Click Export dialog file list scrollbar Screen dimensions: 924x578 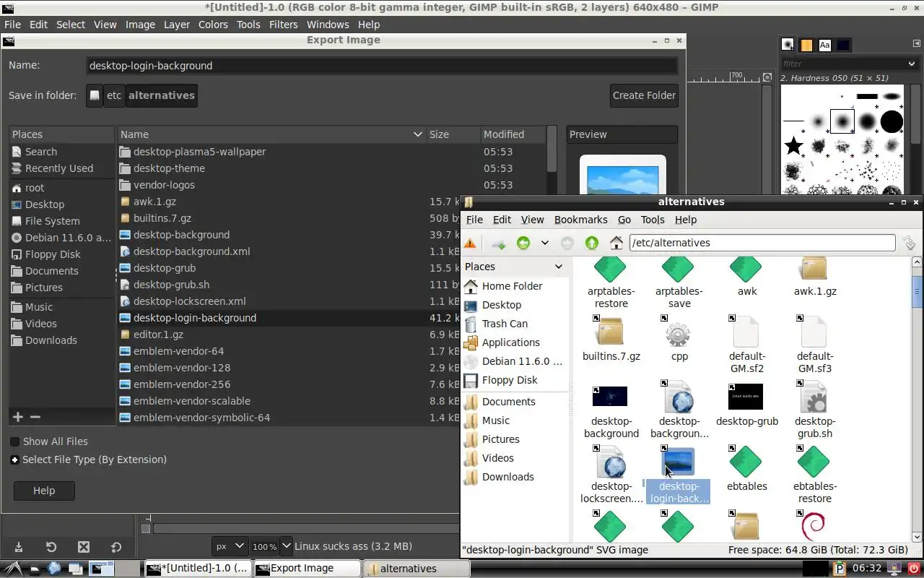tap(552, 150)
